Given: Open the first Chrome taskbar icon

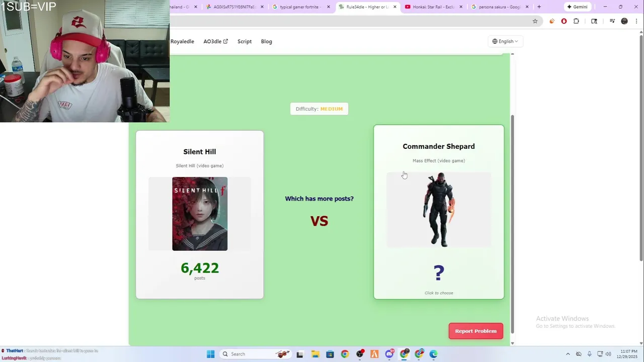Looking at the screenshot, I should [x=345, y=354].
